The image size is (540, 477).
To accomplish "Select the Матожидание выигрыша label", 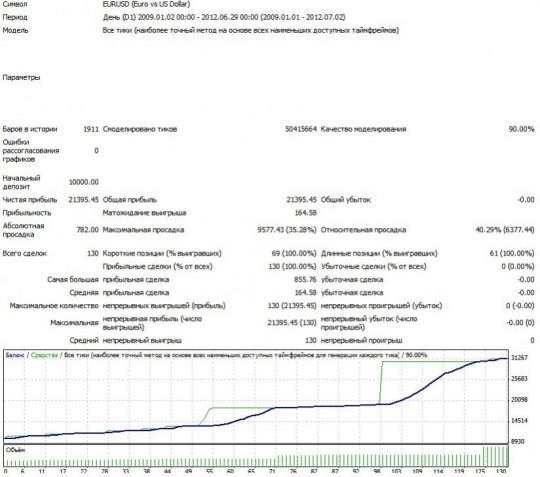I will [144, 213].
